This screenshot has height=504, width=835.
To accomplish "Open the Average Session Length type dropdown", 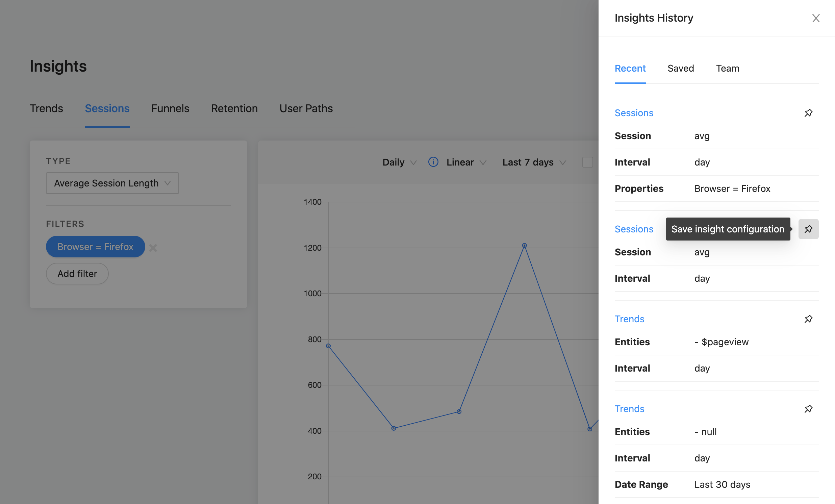I will [x=112, y=183].
